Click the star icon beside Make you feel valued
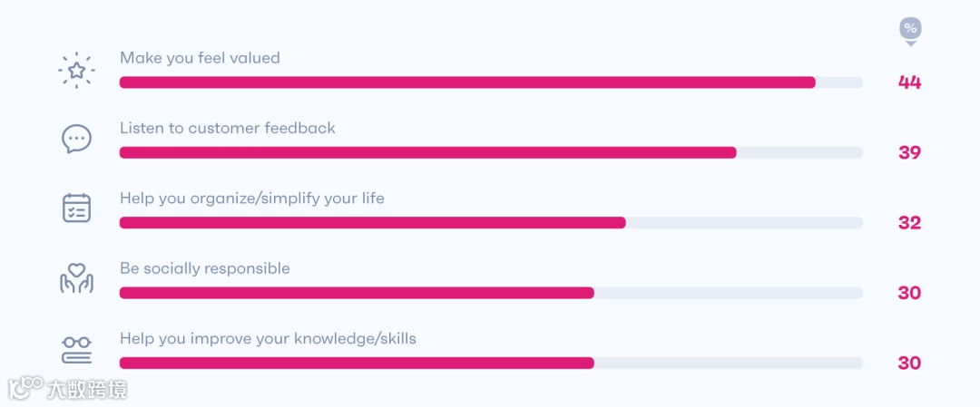Screen dimensions: 980x407 coord(76,69)
